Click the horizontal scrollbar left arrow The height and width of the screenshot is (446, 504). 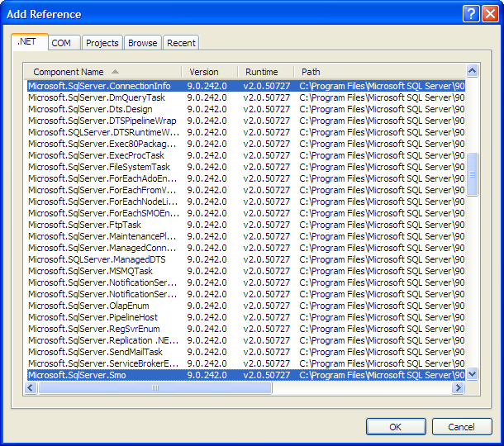(x=31, y=388)
